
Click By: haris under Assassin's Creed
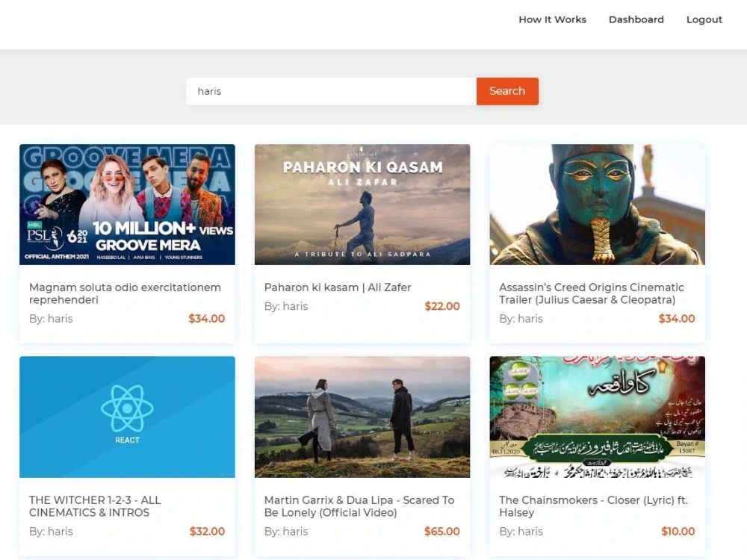(521, 319)
